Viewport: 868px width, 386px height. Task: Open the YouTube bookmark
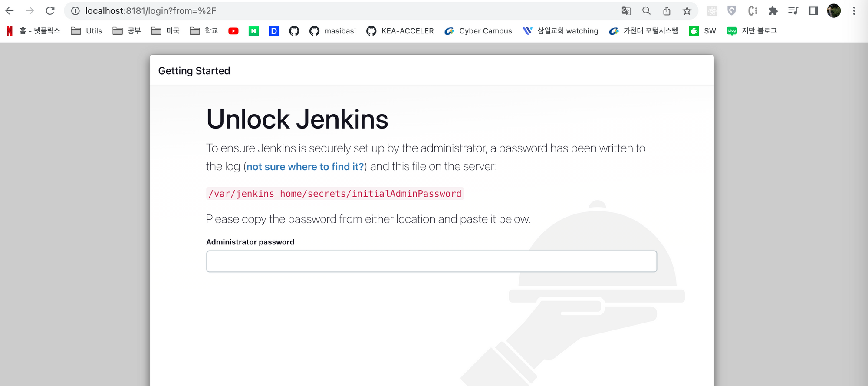233,31
